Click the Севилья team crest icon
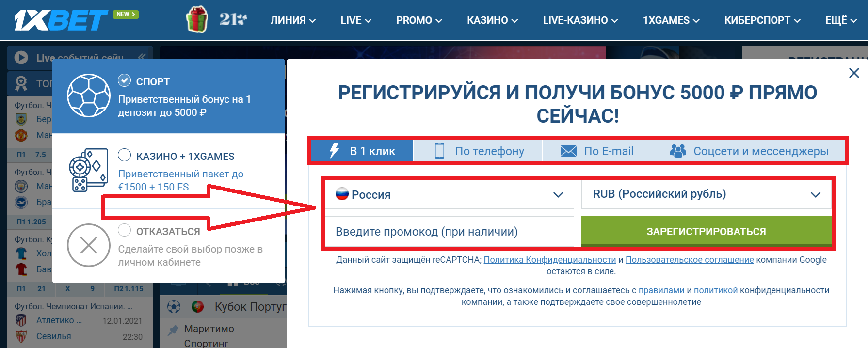This screenshot has height=348, width=868. (x=21, y=336)
